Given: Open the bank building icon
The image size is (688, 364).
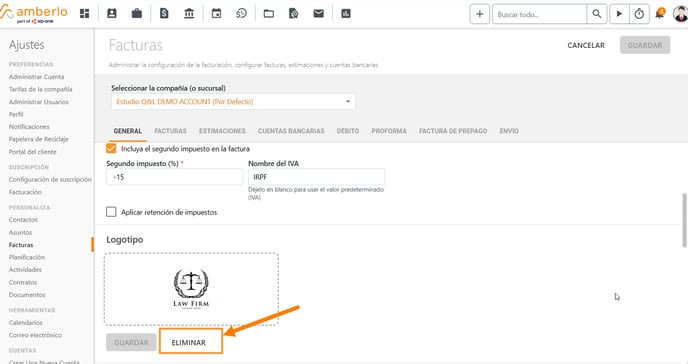Looking at the screenshot, I should click(189, 14).
